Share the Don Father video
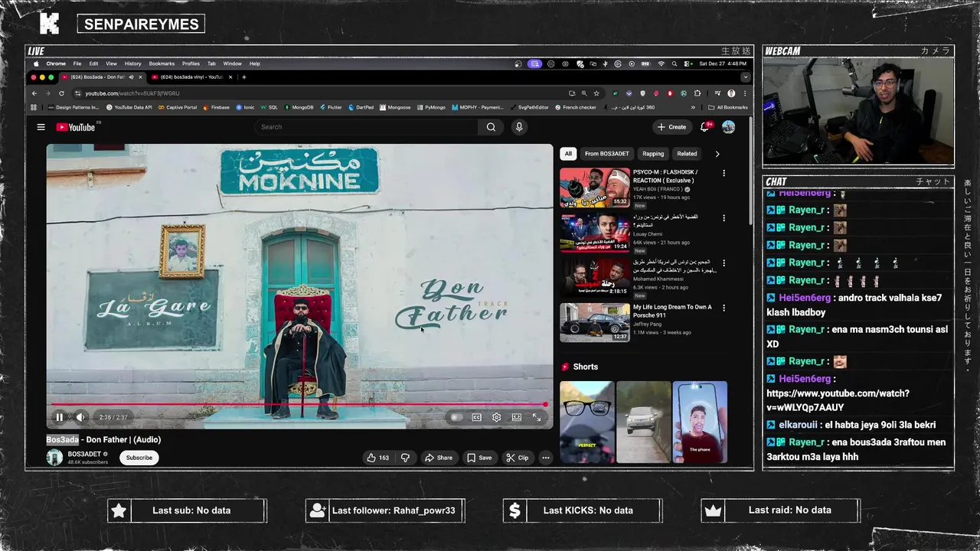This screenshot has height=551, width=980. (x=439, y=458)
